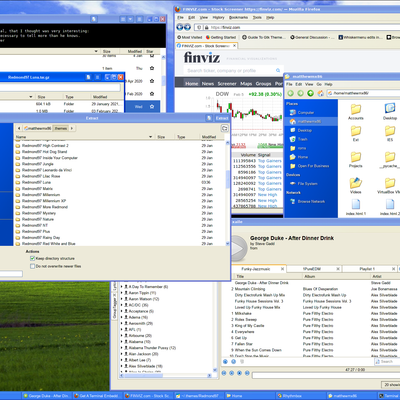The image size is (400, 400).
Task: Open Getting Started bookmark
Action: [221, 37]
